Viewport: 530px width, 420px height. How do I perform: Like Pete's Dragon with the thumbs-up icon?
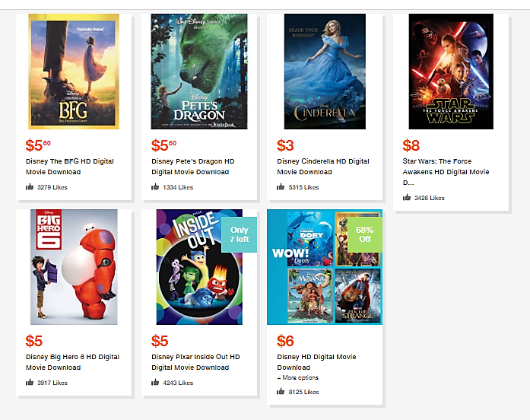(155, 186)
